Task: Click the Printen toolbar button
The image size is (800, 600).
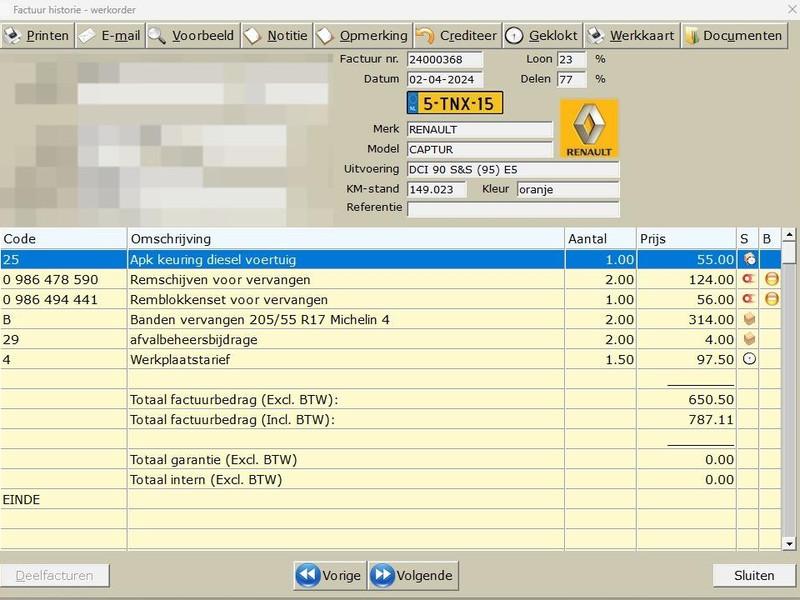Action: pyautogui.click(x=37, y=36)
